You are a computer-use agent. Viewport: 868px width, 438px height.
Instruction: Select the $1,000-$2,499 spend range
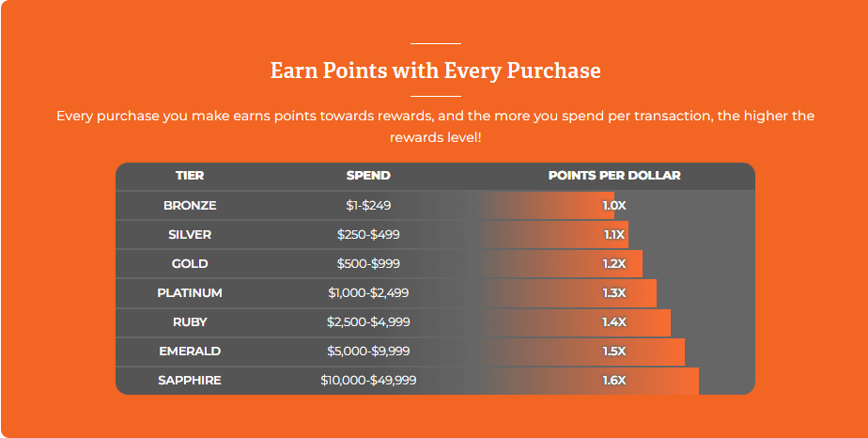(x=368, y=293)
